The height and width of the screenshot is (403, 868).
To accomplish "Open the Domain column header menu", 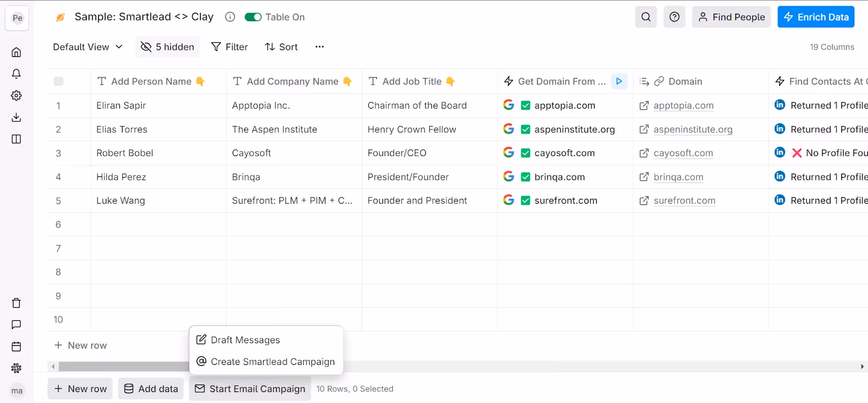I will [x=701, y=81].
